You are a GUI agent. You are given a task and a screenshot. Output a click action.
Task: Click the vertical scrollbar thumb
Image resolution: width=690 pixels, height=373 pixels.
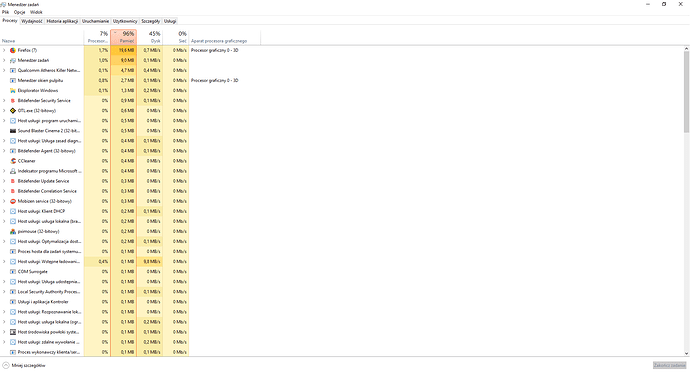point(686,91)
